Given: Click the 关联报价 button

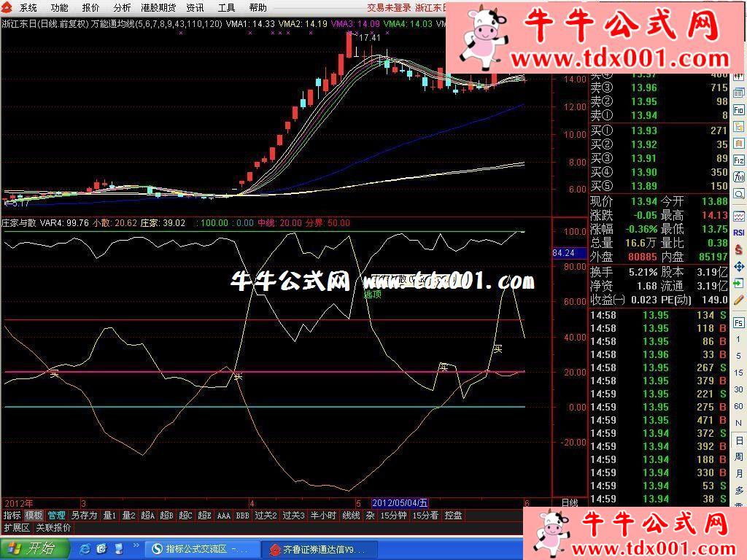Looking at the screenshot, I should tap(53, 528).
